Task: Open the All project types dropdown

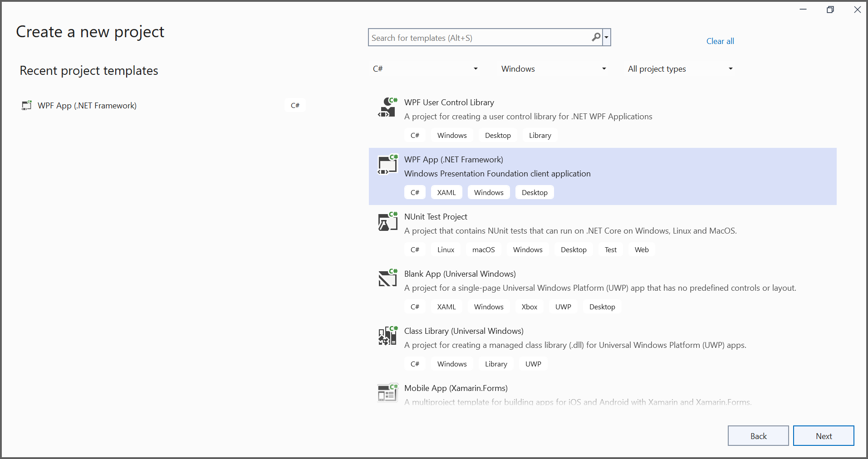Action: pos(680,68)
